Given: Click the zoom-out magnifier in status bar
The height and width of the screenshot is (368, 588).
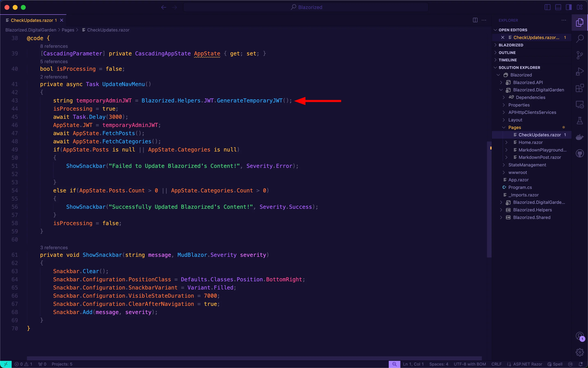Looking at the screenshot, I should tap(394, 364).
